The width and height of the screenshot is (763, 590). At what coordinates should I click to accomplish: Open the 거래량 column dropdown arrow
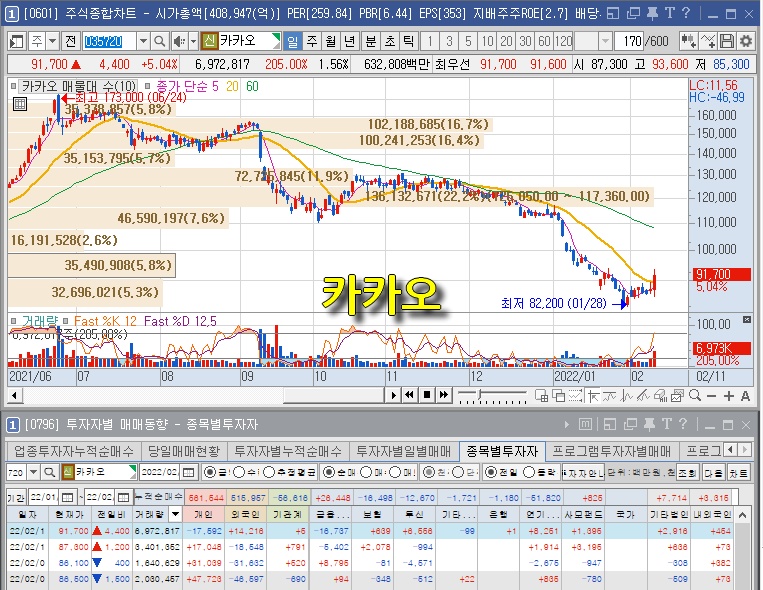point(175,514)
